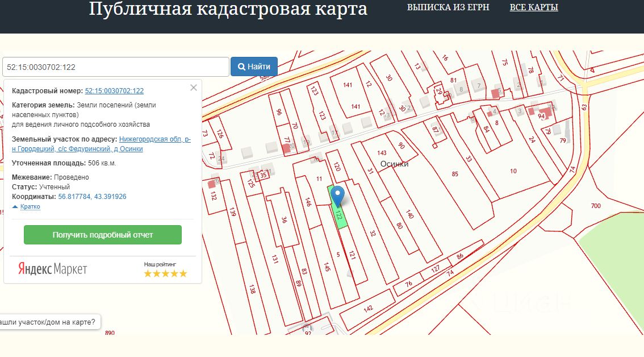Select parcel 138 on the map
Screen dimensions: 644x357
tap(252, 289)
